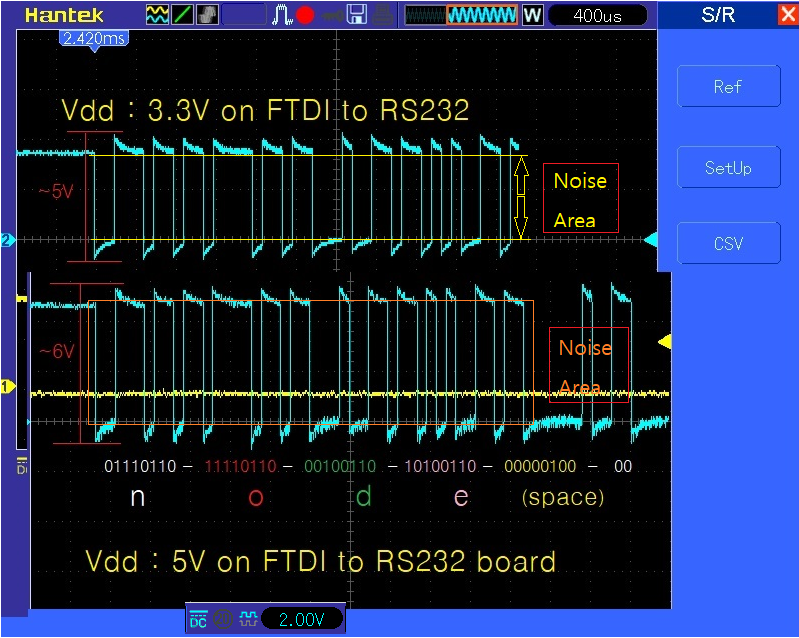Click the YT dual-waveform display mode icon
Viewport: 799px width, 638px height.
[157, 15]
